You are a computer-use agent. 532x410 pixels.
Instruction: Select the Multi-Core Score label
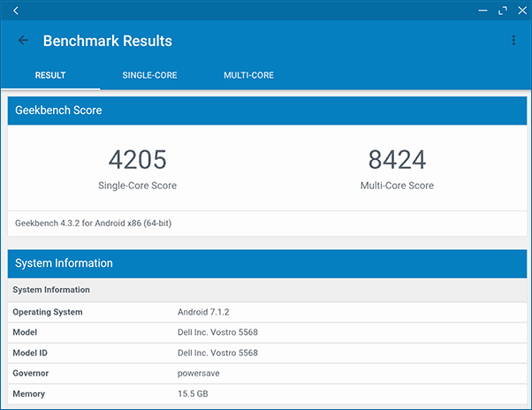[x=397, y=186]
